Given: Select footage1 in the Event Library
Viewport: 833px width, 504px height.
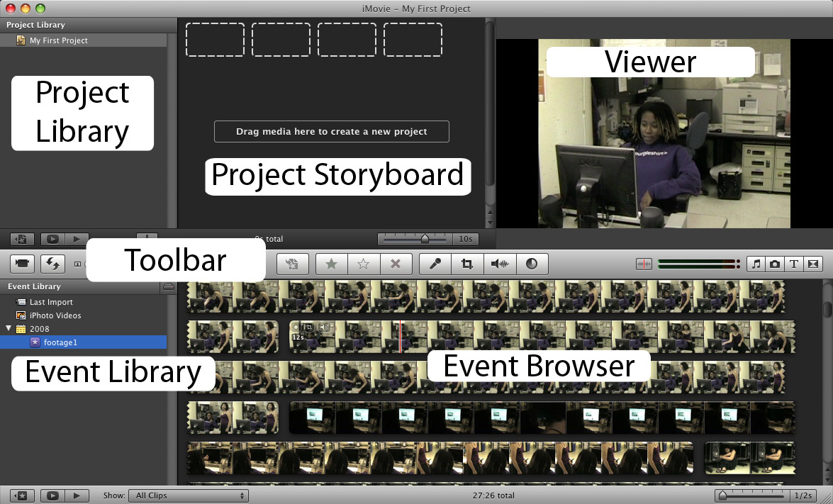Looking at the screenshot, I should 60,342.
